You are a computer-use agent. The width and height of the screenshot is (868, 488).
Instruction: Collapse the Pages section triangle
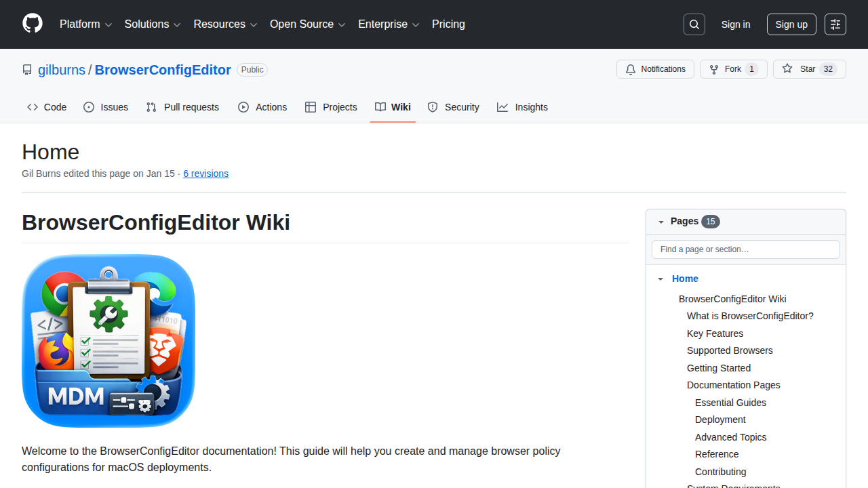coord(661,222)
